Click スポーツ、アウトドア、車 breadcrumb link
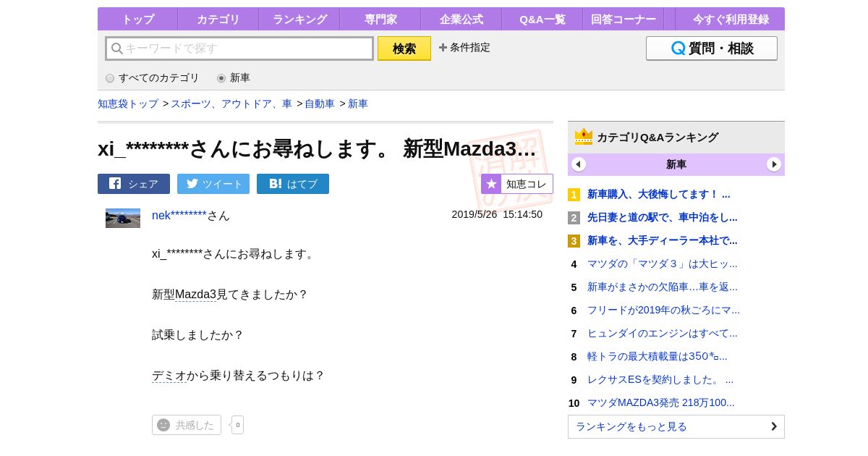 point(231,104)
